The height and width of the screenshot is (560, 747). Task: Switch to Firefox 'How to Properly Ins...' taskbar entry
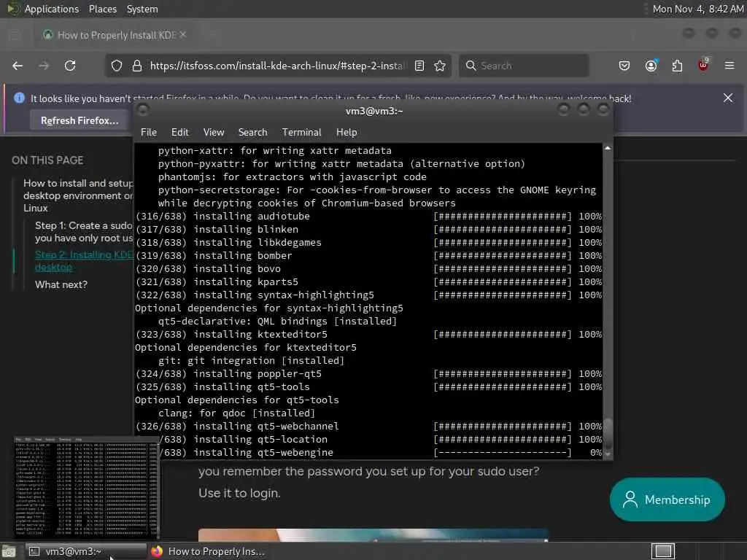[x=208, y=551]
